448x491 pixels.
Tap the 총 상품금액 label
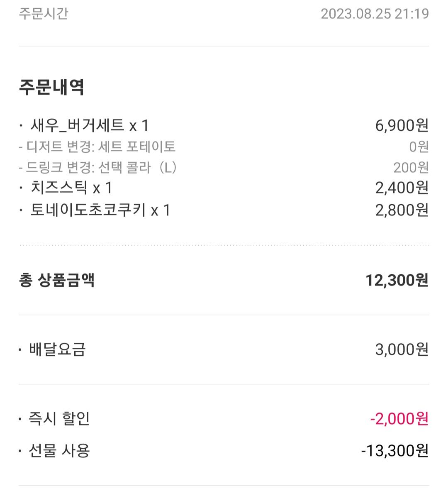pyautogui.click(x=57, y=280)
